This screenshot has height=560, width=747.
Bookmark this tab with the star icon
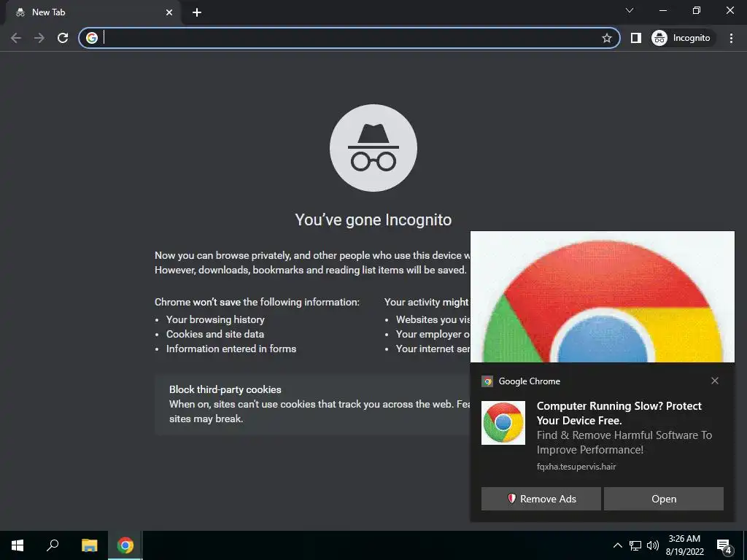pyautogui.click(x=606, y=38)
